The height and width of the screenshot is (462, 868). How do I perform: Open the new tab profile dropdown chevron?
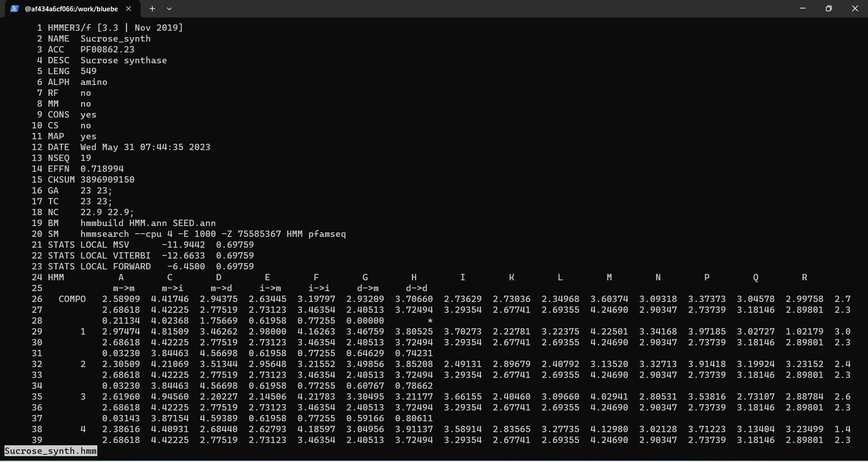(x=169, y=9)
